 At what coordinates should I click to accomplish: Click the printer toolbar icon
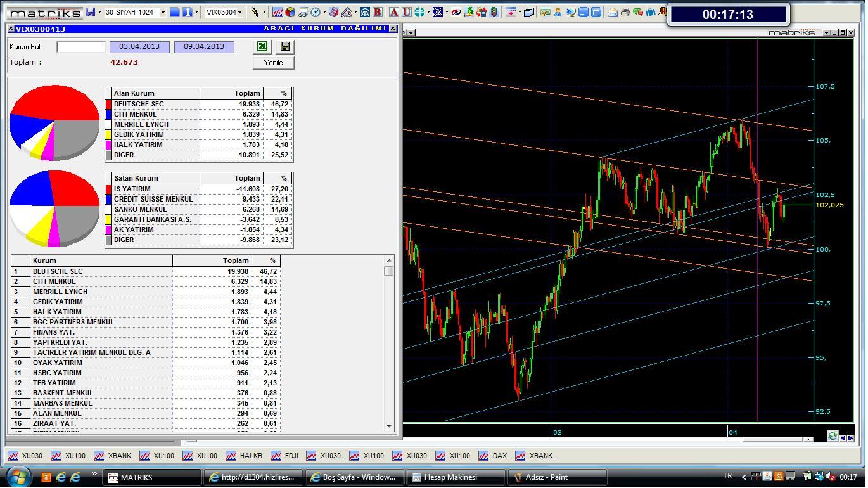(x=625, y=12)
